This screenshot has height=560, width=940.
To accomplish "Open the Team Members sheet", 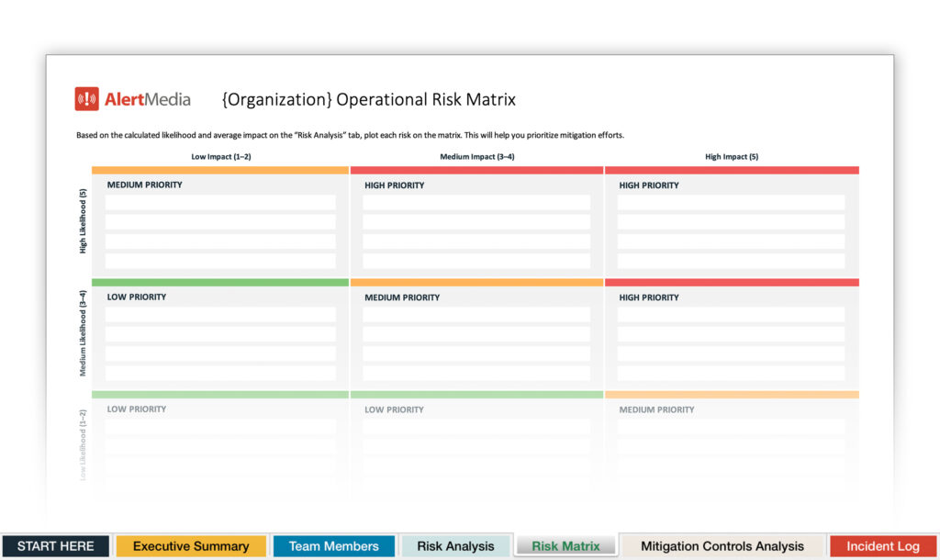I will (333, 545).
